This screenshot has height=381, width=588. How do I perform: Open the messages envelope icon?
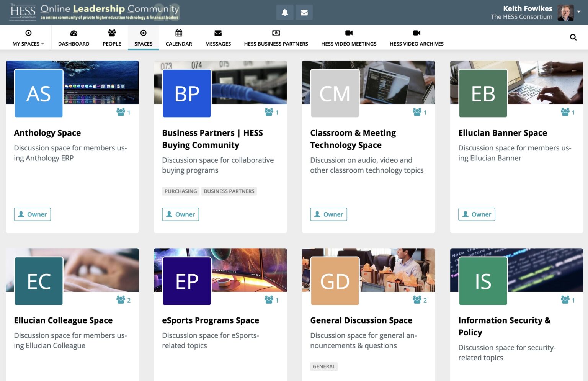[x=304, y=12]
